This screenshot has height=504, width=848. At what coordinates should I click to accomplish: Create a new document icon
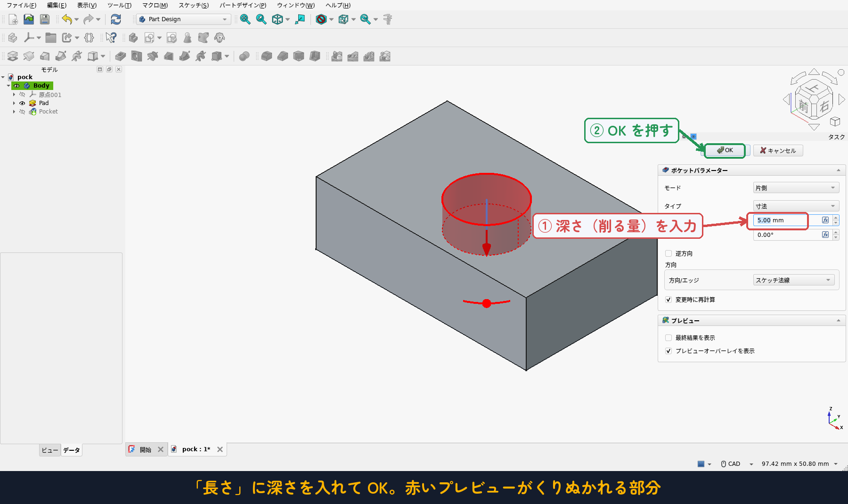13,19
